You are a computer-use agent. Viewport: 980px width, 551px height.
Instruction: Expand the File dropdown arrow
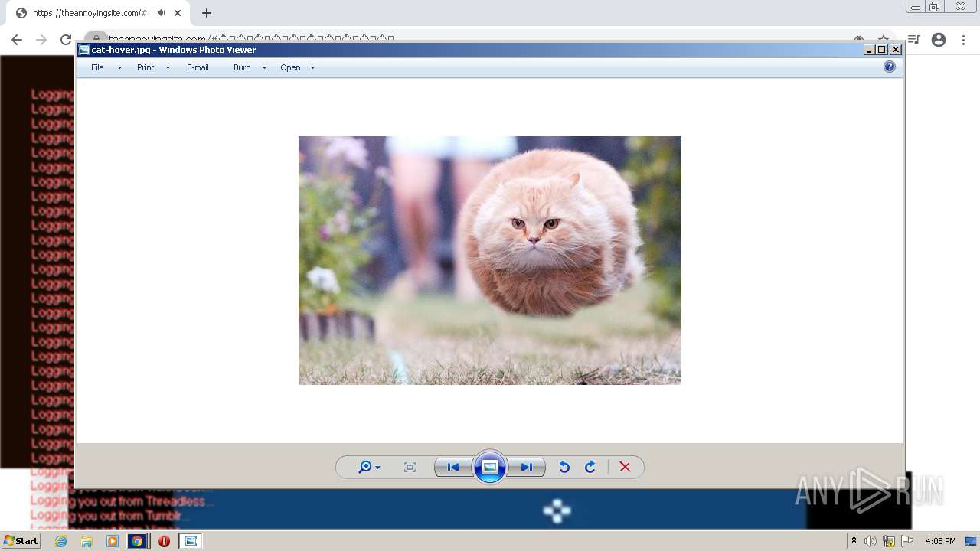click(119, 68)
